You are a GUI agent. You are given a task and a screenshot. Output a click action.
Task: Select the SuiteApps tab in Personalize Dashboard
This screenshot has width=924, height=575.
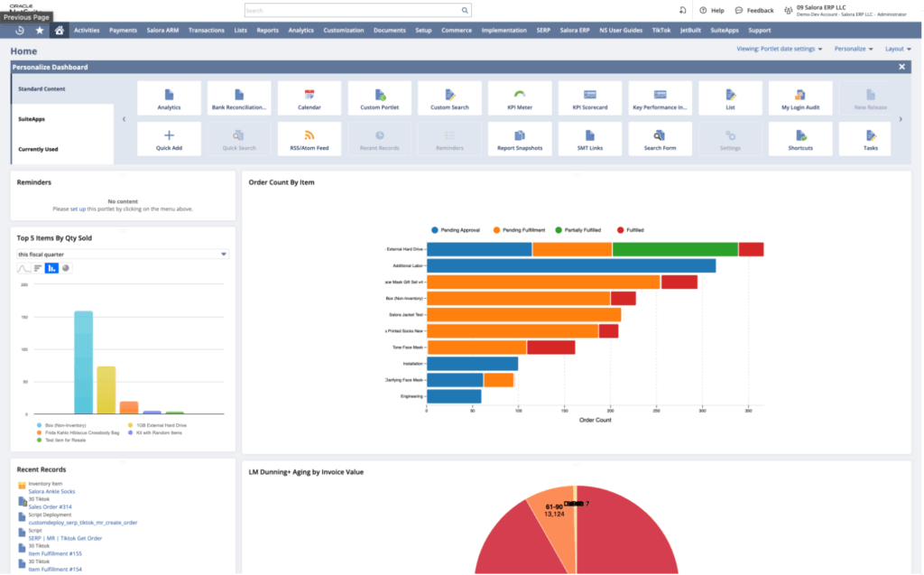pyautogui.click(x=32, y=119)
